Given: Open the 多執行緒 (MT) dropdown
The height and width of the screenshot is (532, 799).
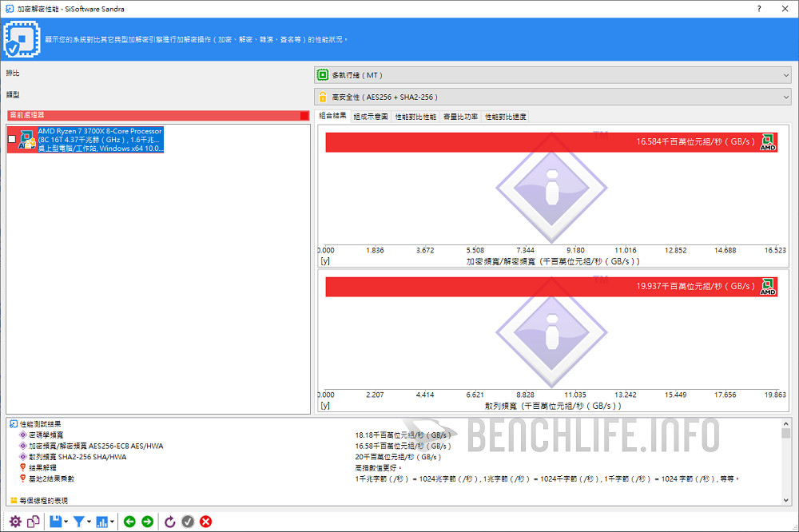Looking at the screenshot, I should [x=552, y=75].
